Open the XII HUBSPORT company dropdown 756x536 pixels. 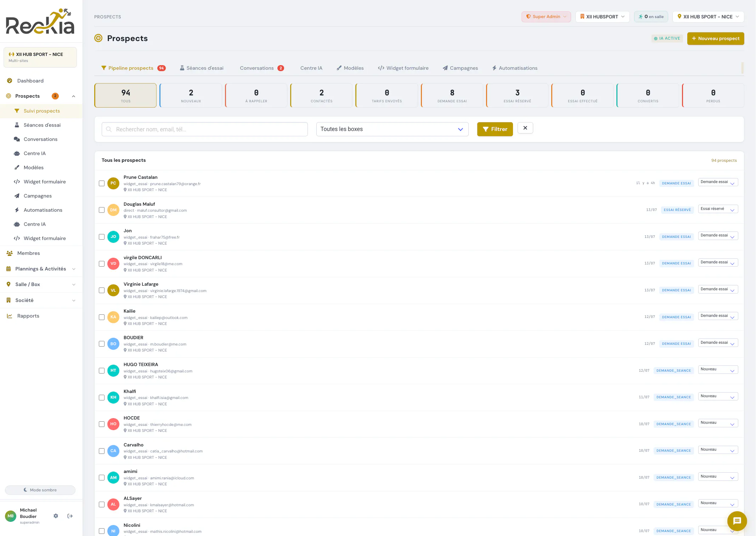[x=602, y=17]
